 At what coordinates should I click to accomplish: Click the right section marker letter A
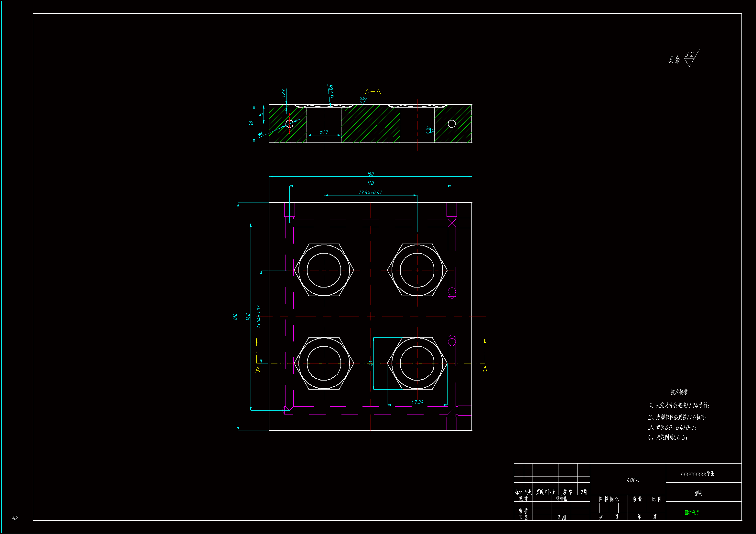point(485,370)
